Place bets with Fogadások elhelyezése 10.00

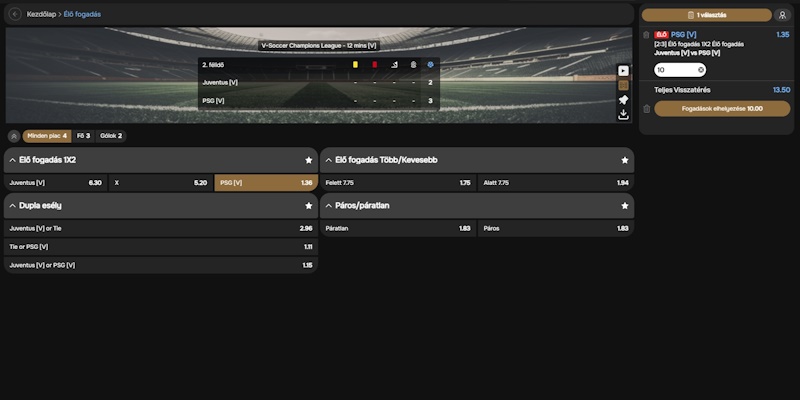click(x=722, y=109)
